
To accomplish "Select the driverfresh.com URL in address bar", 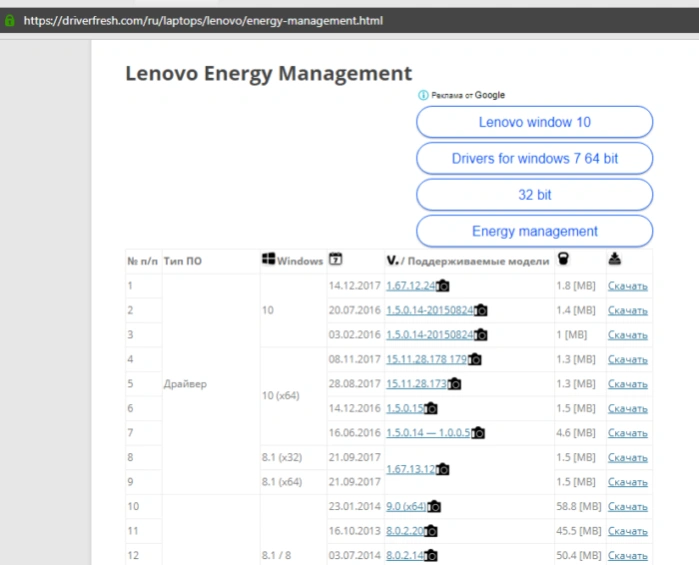I will [x=203, y=21].
